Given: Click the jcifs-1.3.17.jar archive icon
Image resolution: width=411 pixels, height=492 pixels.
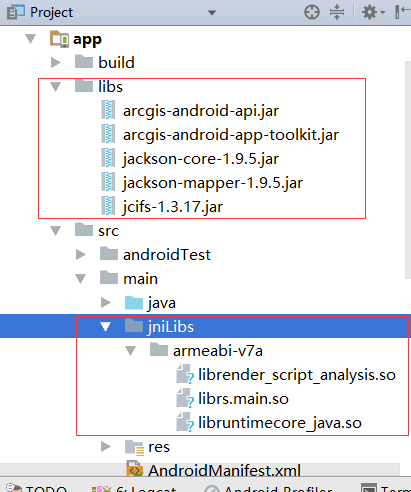Looking at the screenshot, I should 108,206.
